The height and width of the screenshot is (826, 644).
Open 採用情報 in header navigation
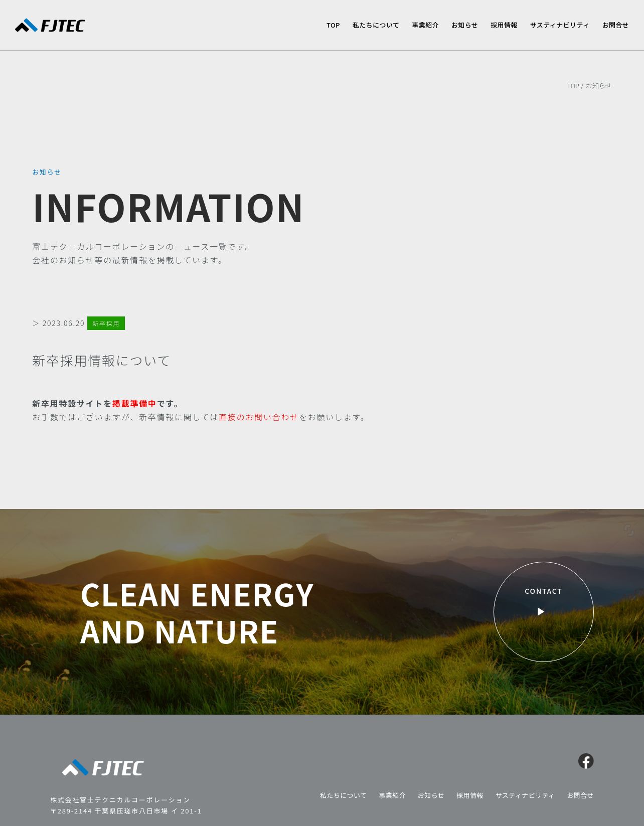(x=504, y=25)
